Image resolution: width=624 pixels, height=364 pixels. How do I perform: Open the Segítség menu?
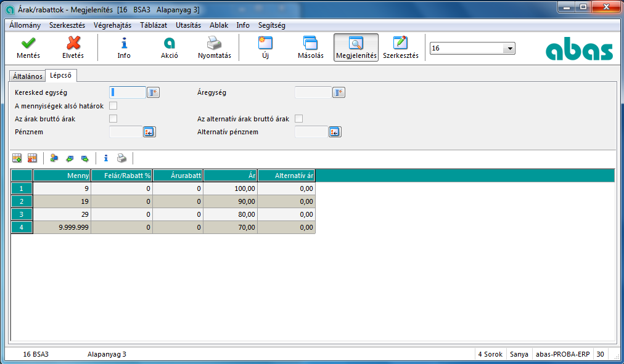[272, 25]
